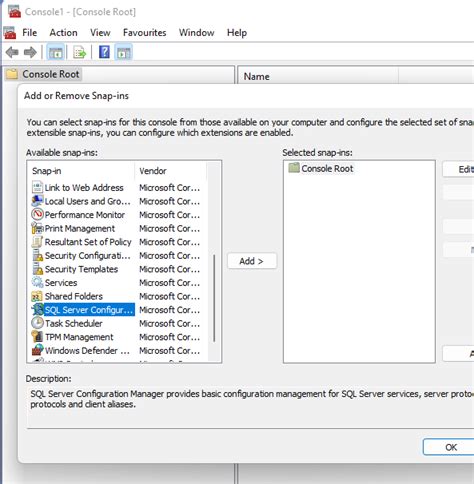The image size is (474, 484).
Task: Click the Windows Defender Firewall icon
Action: 37,350
